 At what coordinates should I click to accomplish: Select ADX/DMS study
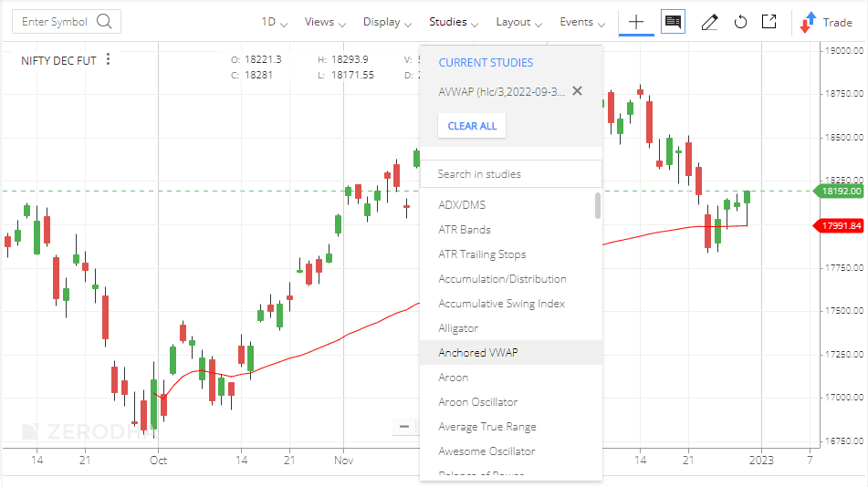(x=511, y=205)
